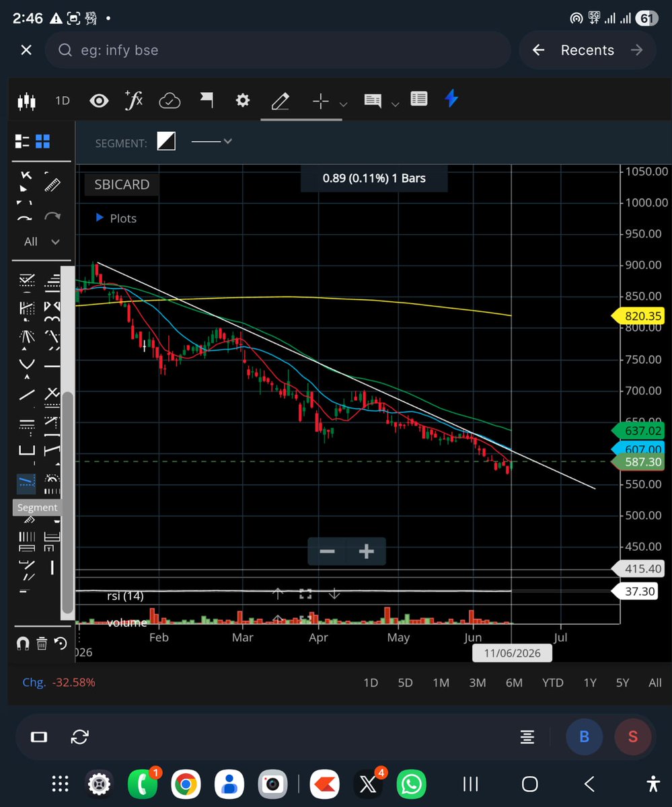Click the annotation comment icon
The height and width of the screenshot is (807, 672).
point(372,100)
